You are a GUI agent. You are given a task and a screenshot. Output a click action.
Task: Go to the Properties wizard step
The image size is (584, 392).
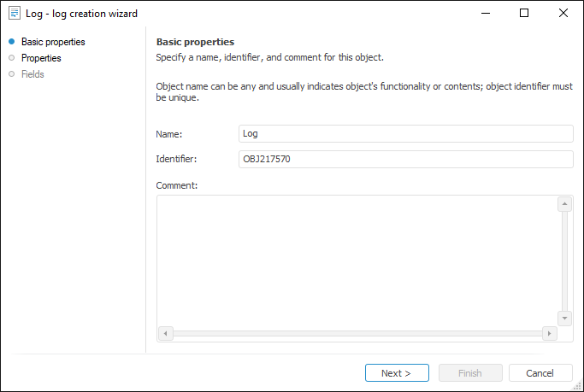coord(41,58)
